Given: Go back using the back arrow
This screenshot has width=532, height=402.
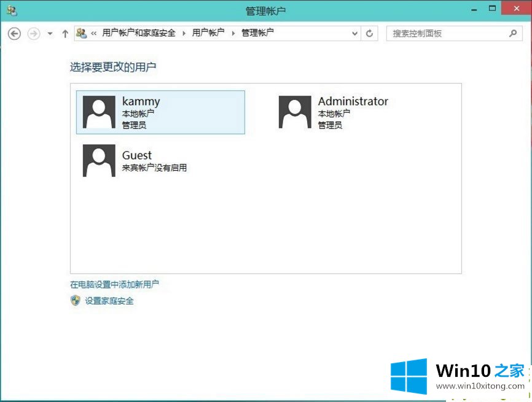Looking at the screenshot, I should point(14,34).
